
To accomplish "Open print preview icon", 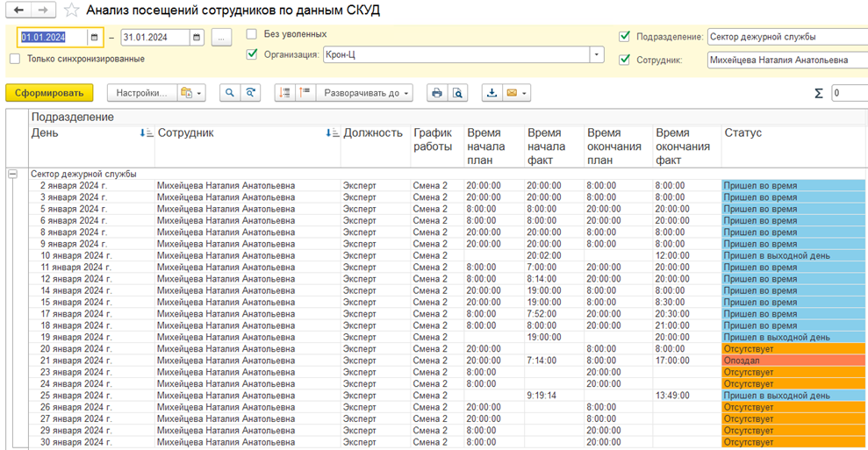I will tap(457, 93).
